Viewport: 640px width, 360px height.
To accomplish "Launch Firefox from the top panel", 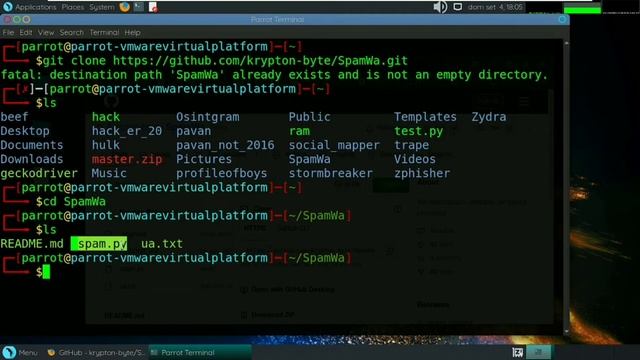I will (124, 7).
